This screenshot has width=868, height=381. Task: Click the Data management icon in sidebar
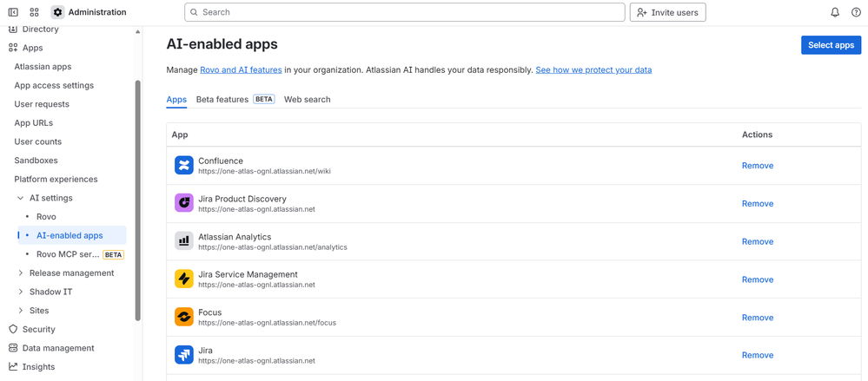click(x=13, y=348)
